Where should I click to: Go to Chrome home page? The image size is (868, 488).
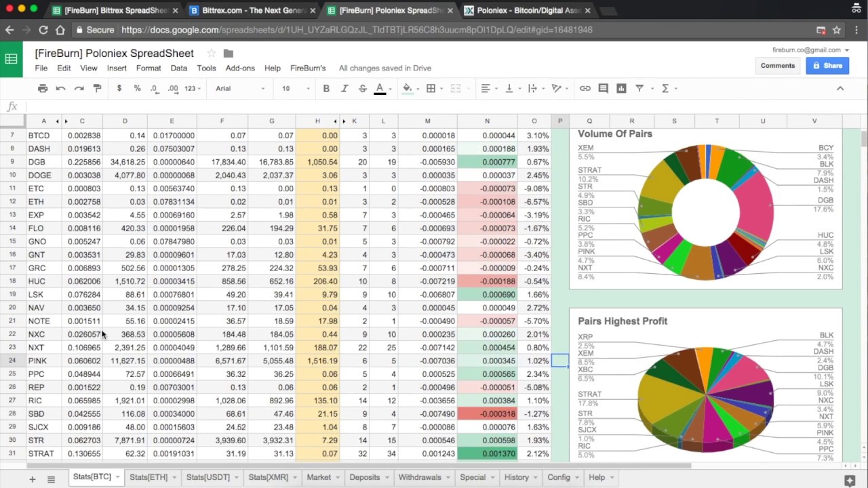[x=60, y=30]
